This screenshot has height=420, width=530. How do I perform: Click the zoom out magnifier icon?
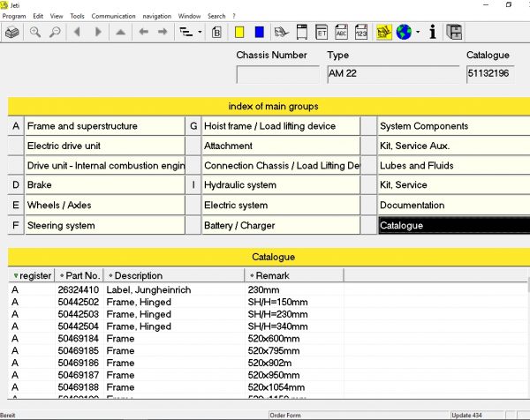55,33
